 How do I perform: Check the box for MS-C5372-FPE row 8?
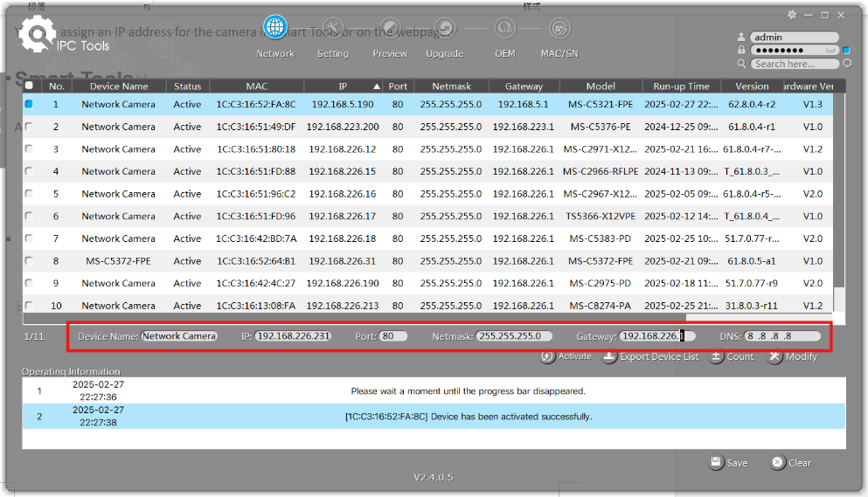tap(29, 260)
